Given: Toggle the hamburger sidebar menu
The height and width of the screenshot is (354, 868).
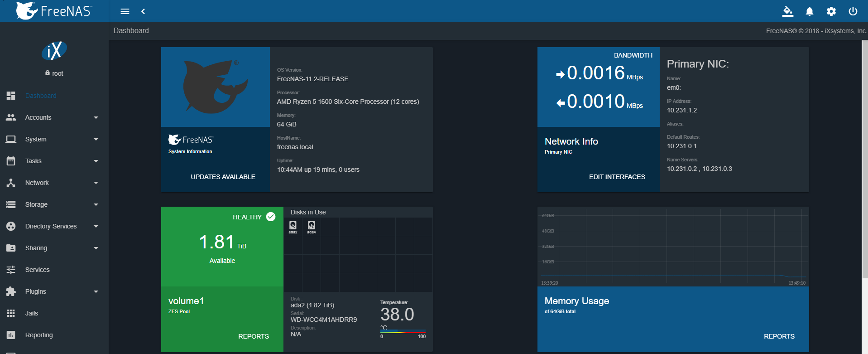Looking at the screenshot, I should pos(125,11).
